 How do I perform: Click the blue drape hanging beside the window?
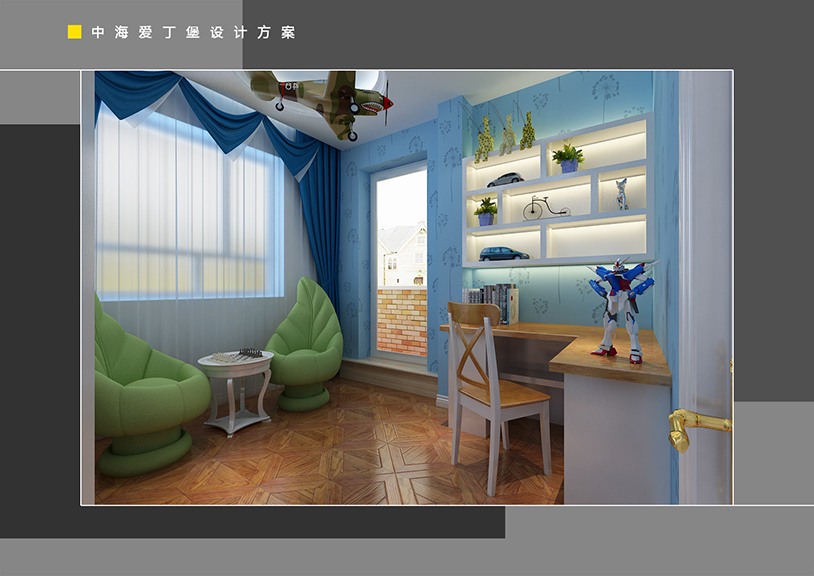[322, 220]
